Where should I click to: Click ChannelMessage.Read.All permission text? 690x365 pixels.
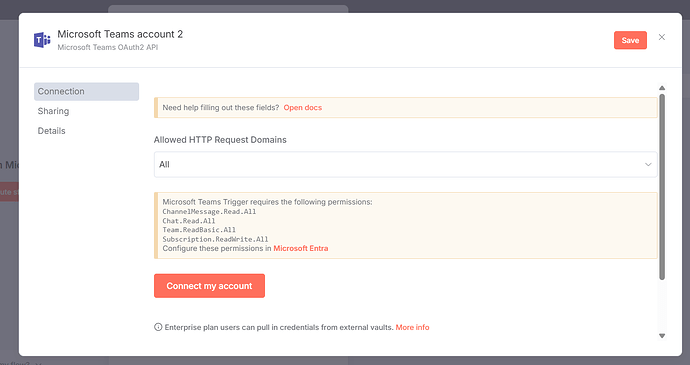[209, 211]
